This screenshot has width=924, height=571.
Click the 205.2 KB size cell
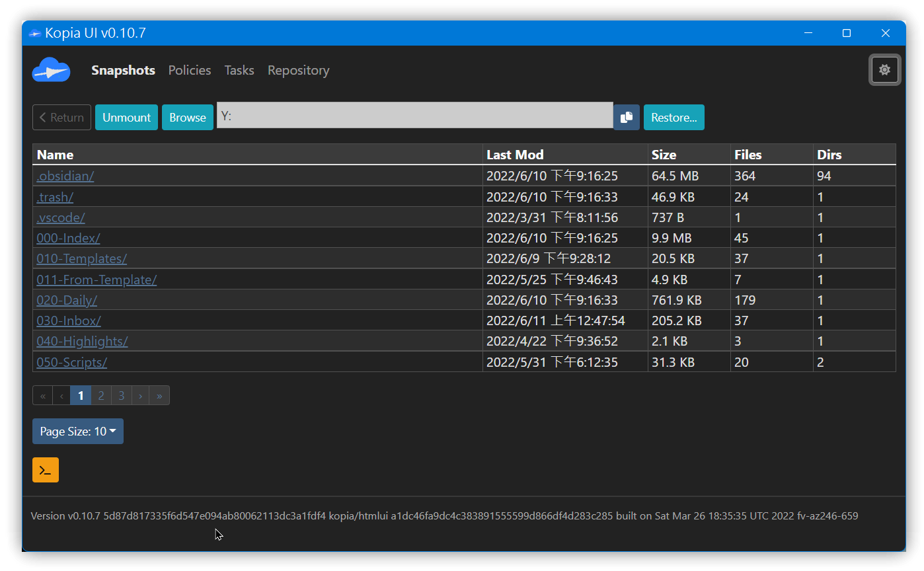point(689,321)
